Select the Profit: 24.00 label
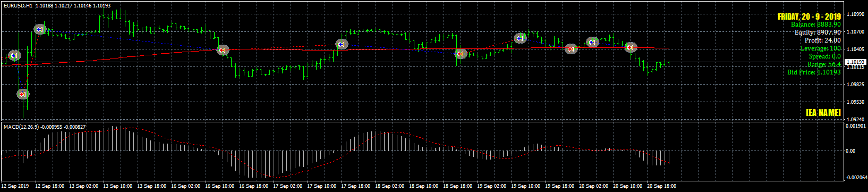The image size is (868, 192). 822,40
